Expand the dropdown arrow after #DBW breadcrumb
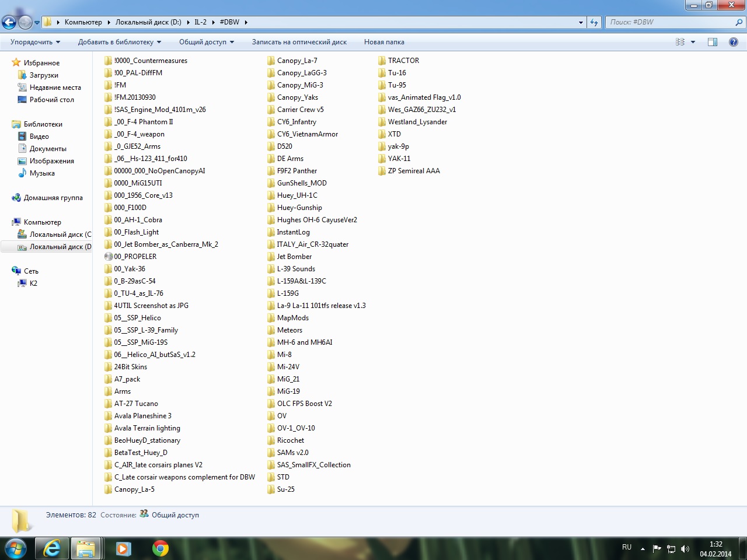 tap(246, 22)
